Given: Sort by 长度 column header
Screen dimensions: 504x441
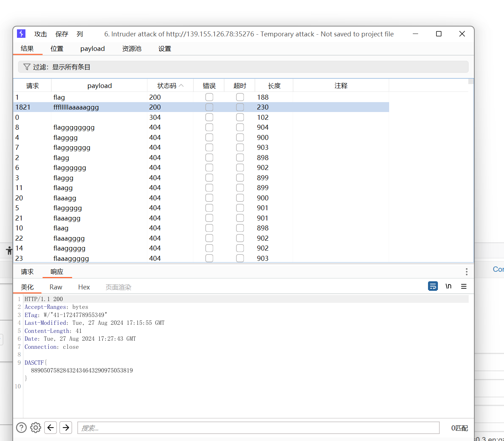Looking at the screenshot, I should click(274, 86).
